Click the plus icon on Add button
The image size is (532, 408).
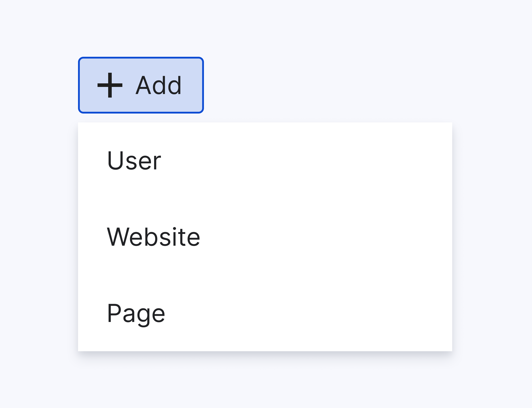point(110,85)
